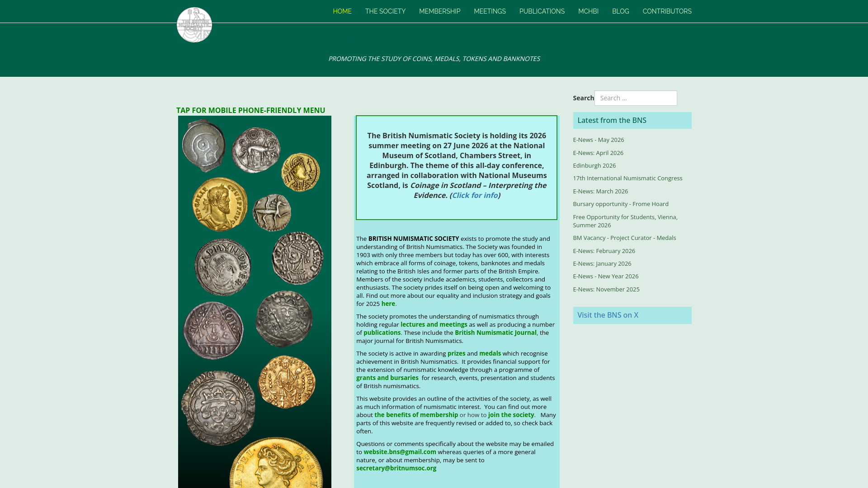
Task: Open 'BM Vacancy - Project Curator - Medals'
Action: [x=624, y=238]
